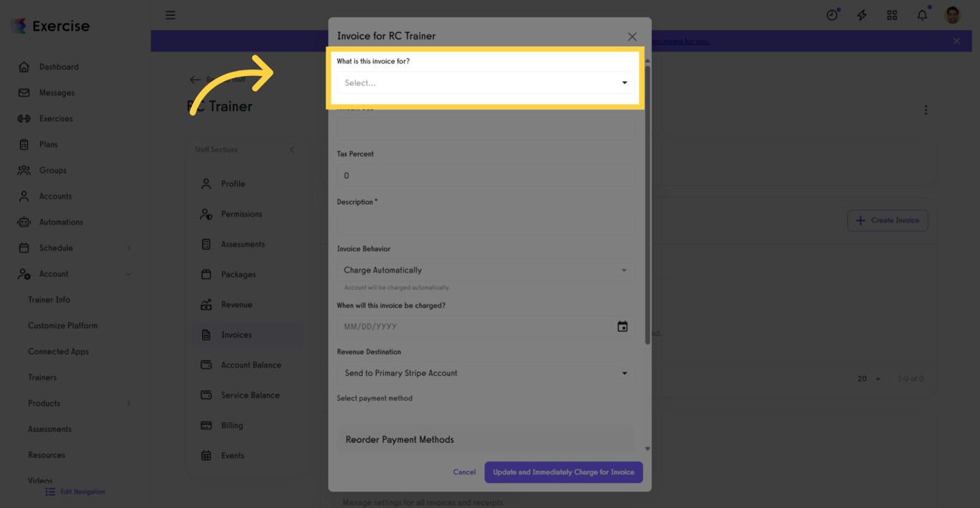
Task: Collapse the Account sidebar section
Action: (129, 274)
